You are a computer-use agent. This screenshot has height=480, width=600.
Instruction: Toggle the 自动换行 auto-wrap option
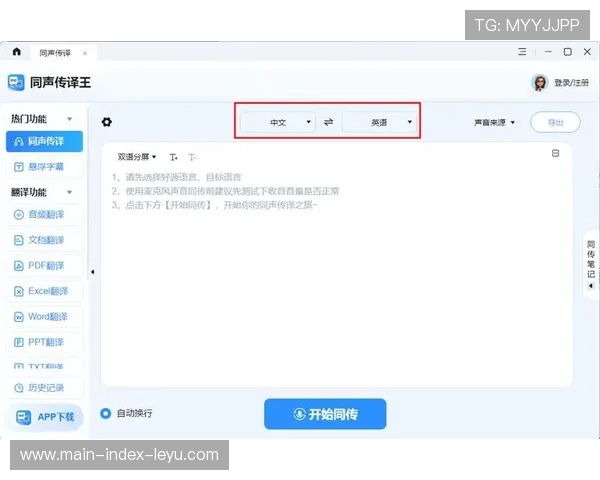click(x=105, y=413)
